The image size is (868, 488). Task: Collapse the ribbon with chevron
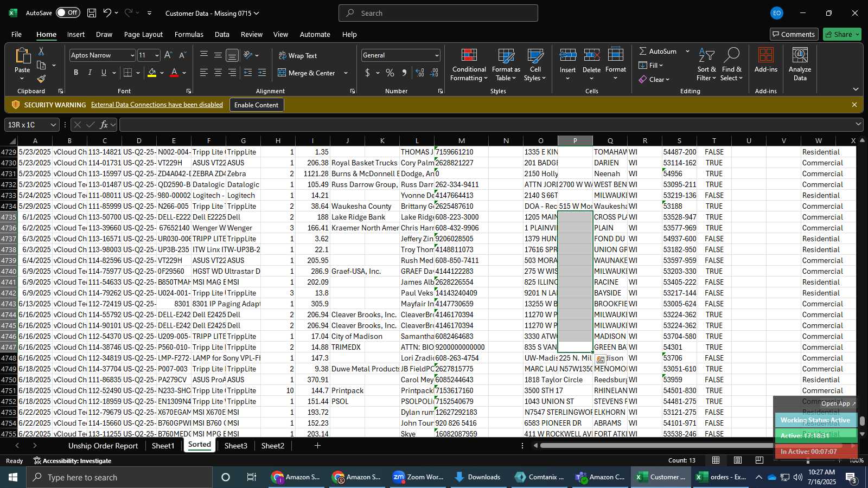(x=856, y=89)
